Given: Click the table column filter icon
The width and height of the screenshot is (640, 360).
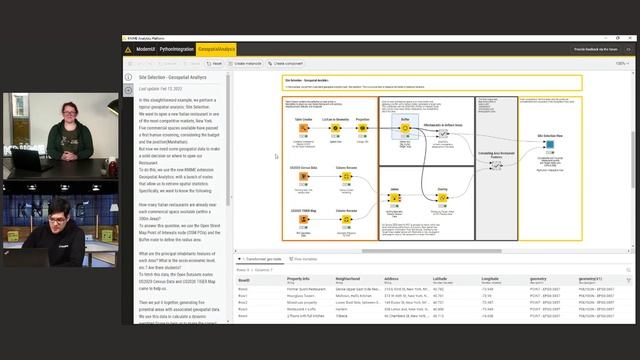Looking at the screenshot, I should 629,280.
